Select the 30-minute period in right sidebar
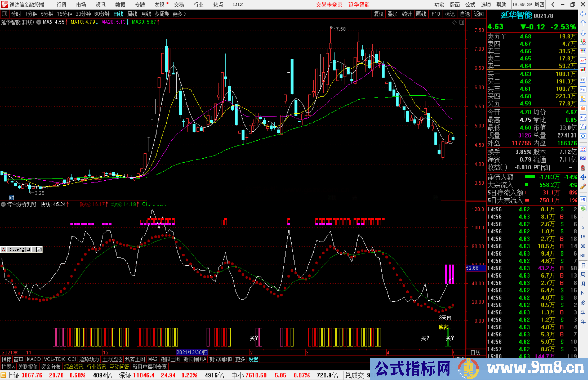Image resolution: width=588 pixels, height=380 pixels. coord(583,246)
